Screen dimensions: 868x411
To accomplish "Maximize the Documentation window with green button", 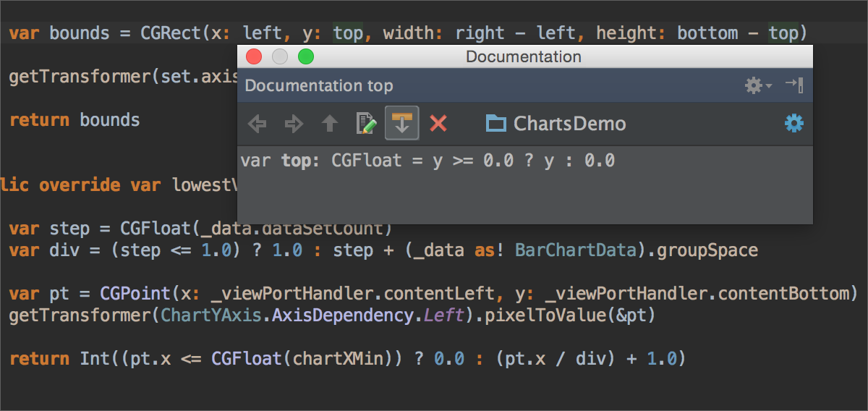I will [x=306, y=56].
